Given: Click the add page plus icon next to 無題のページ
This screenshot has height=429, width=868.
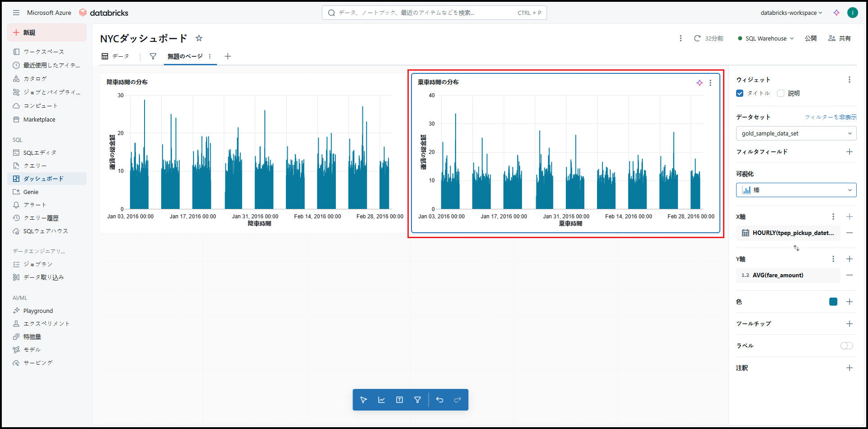Looking at the screenshot, I should click(x=228, y=56).
